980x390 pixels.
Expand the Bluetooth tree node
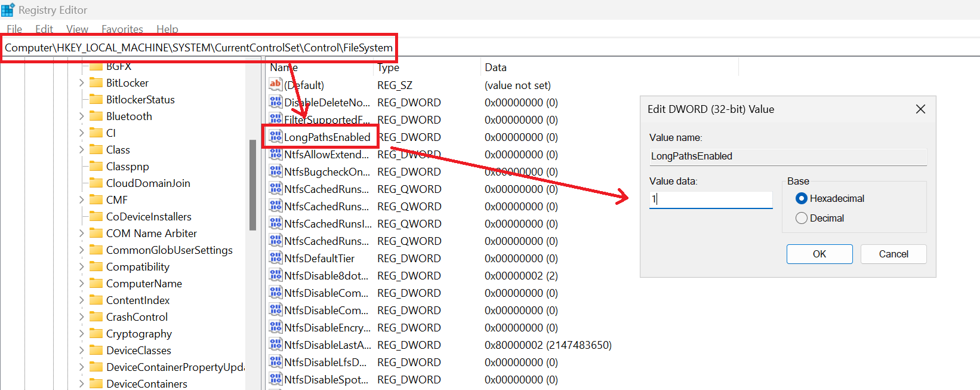[82, 116]
